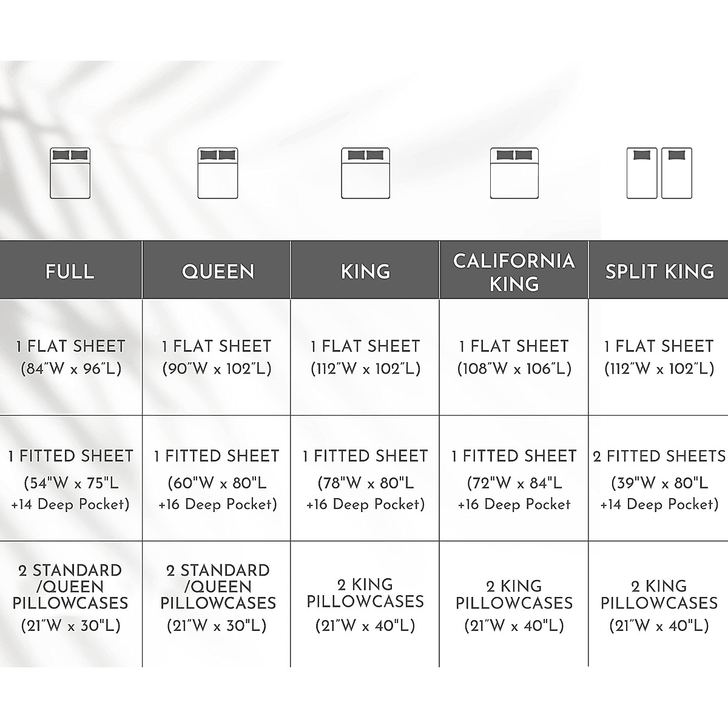Click the Full standard/queen pillowcases cell

(70, 598)
